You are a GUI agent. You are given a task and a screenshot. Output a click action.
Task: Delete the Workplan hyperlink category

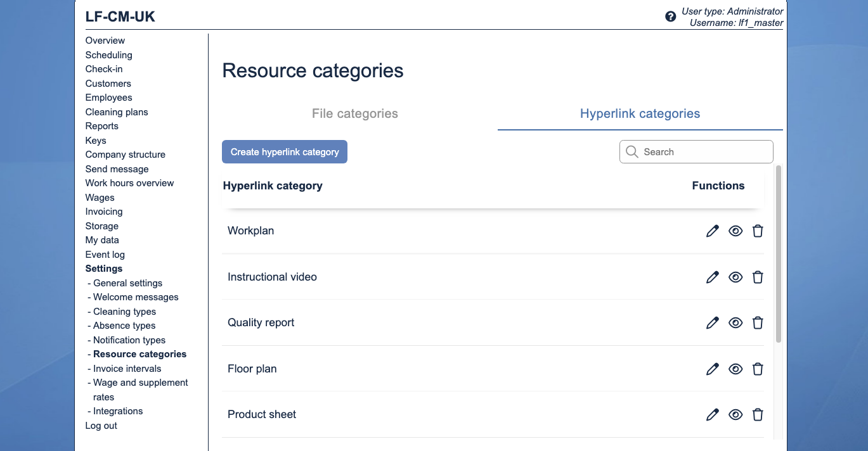758,231
